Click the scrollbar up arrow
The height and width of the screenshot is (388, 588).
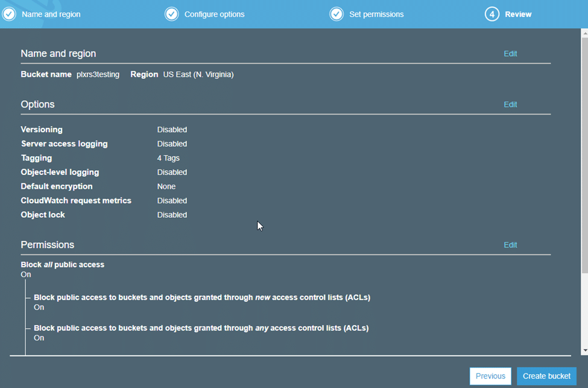click(x=584, y=33)
